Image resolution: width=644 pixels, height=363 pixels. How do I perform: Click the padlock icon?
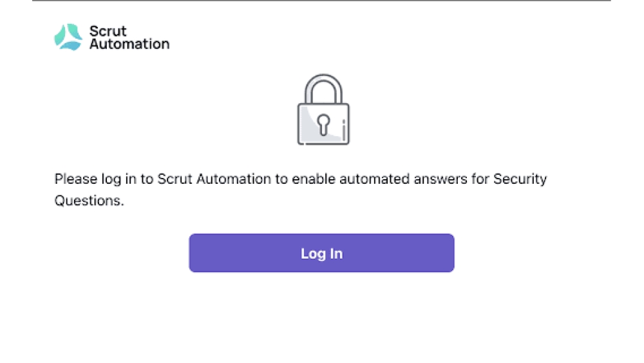pos(323,110)
